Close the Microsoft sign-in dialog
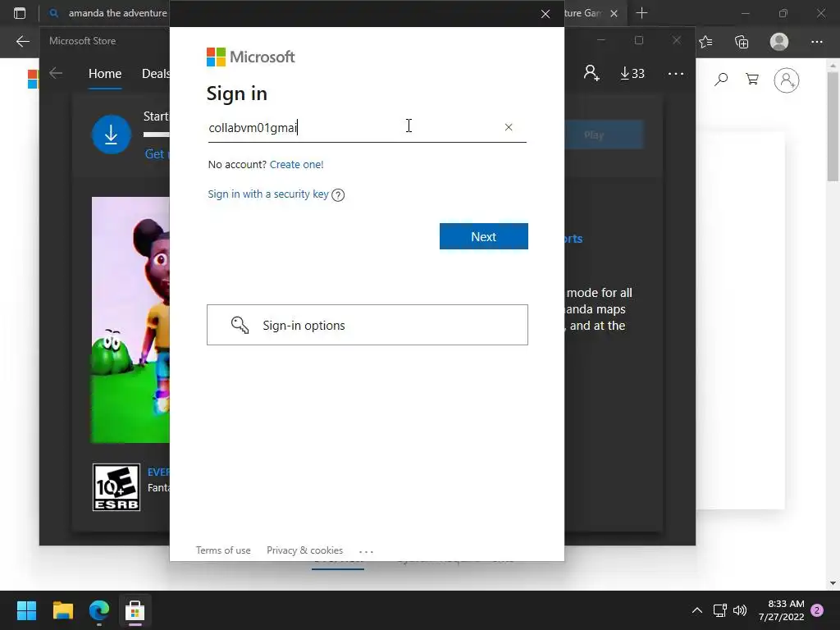This screenshot has height=630, width=840. (546, 14)
